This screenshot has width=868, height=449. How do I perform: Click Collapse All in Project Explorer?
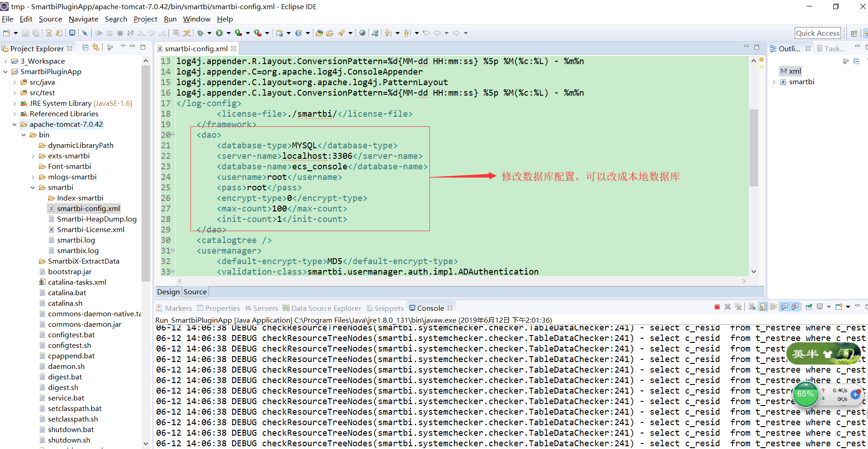85,47
